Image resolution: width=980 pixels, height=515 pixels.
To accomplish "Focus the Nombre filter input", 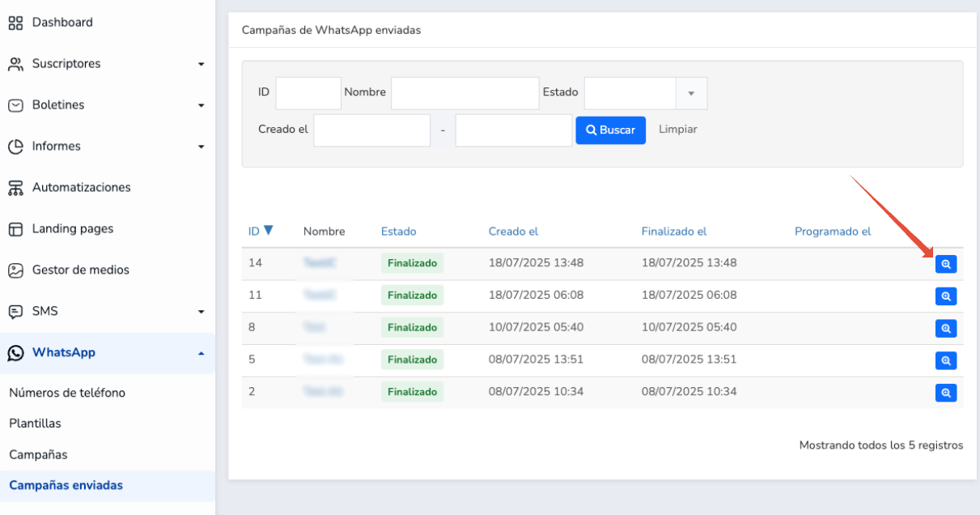I will coord(465,93).
